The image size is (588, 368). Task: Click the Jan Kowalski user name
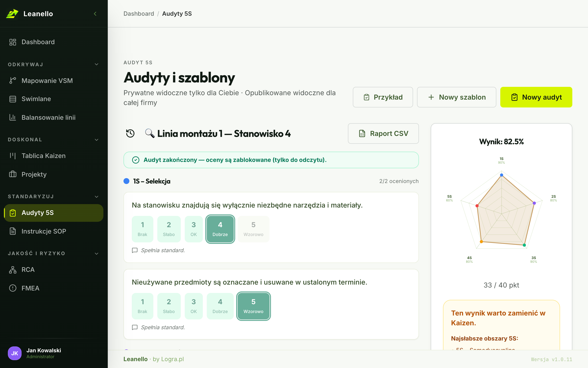click(44, 350)
